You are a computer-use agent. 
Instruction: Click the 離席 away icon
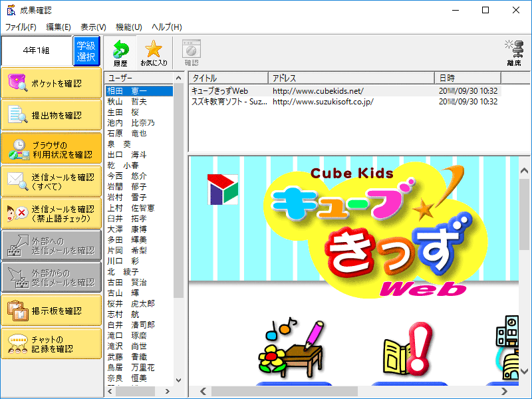click(x=514, y=53)
